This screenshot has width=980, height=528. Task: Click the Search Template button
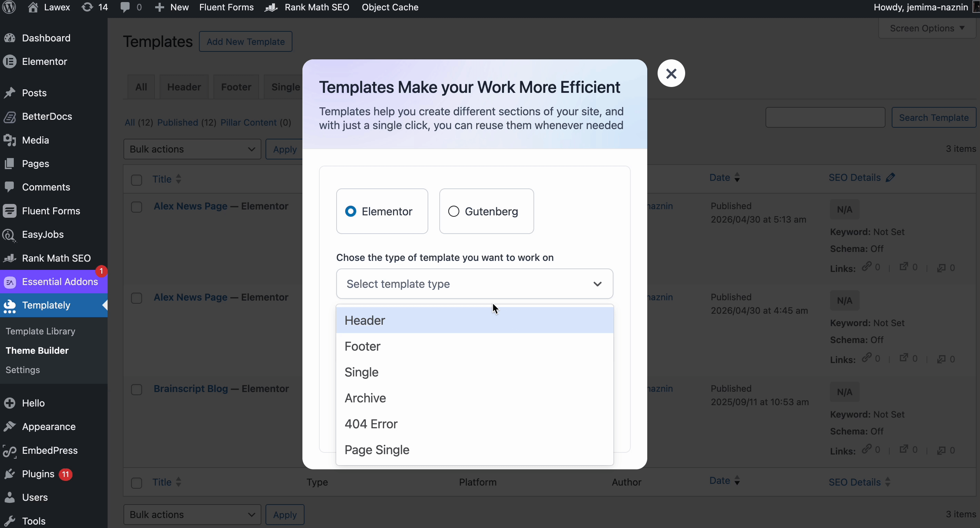[x=933, y=118]
